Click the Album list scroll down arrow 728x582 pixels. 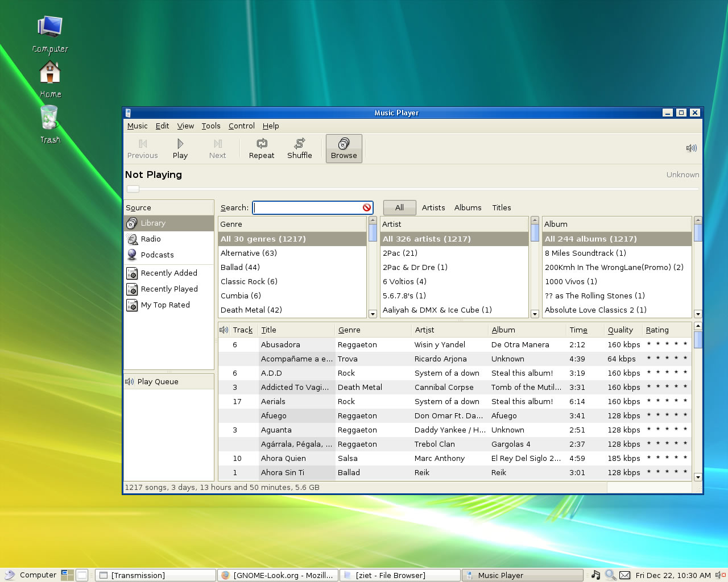pyautogui.click(x=698, y=314)
